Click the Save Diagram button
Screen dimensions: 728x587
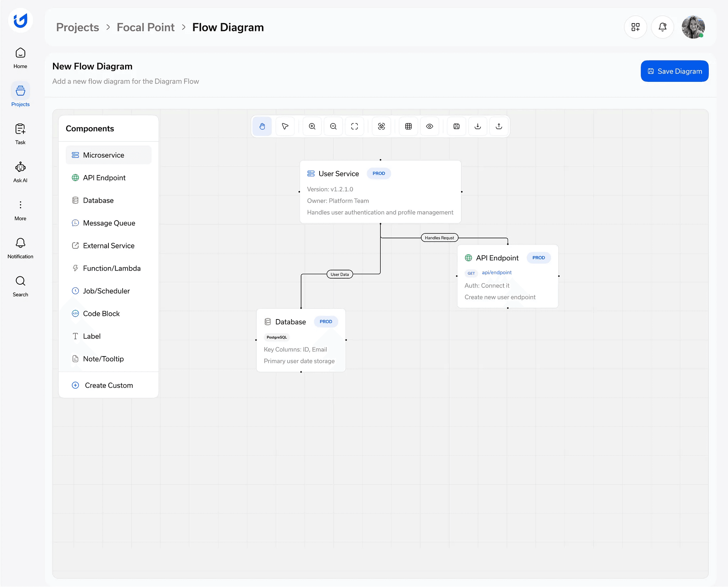674,71
